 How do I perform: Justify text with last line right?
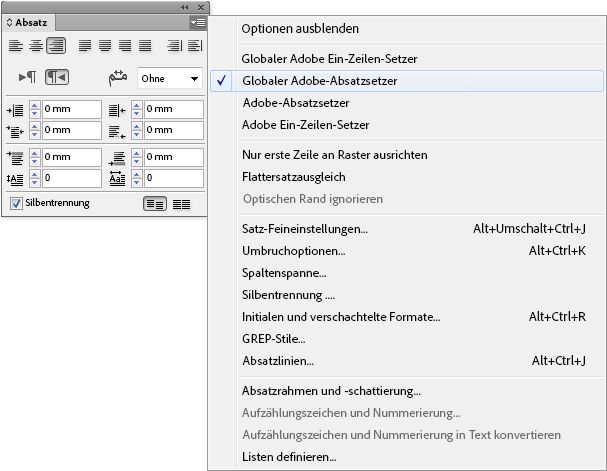pos(125,46)
